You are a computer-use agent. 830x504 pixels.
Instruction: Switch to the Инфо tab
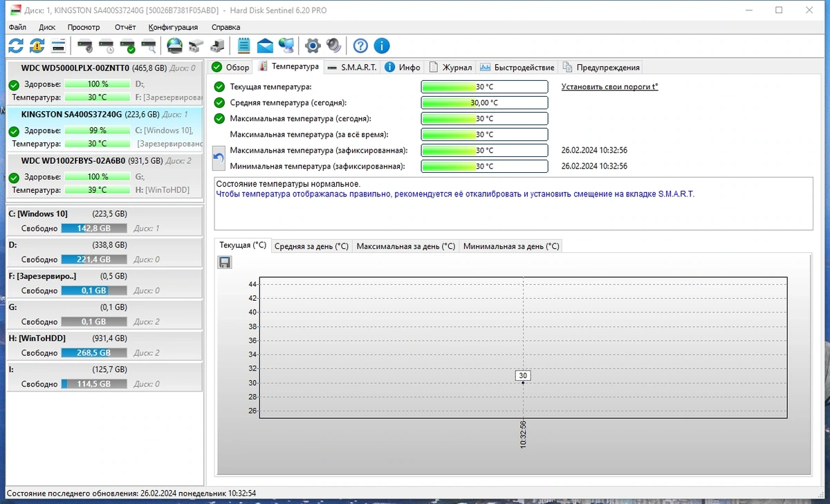[x=403, y=67]
